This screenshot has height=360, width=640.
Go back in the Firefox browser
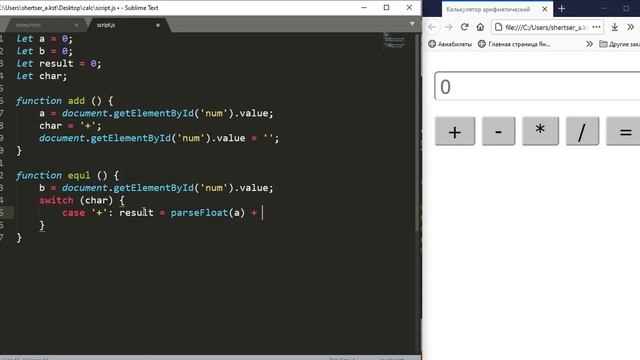[x=432, y=27]
